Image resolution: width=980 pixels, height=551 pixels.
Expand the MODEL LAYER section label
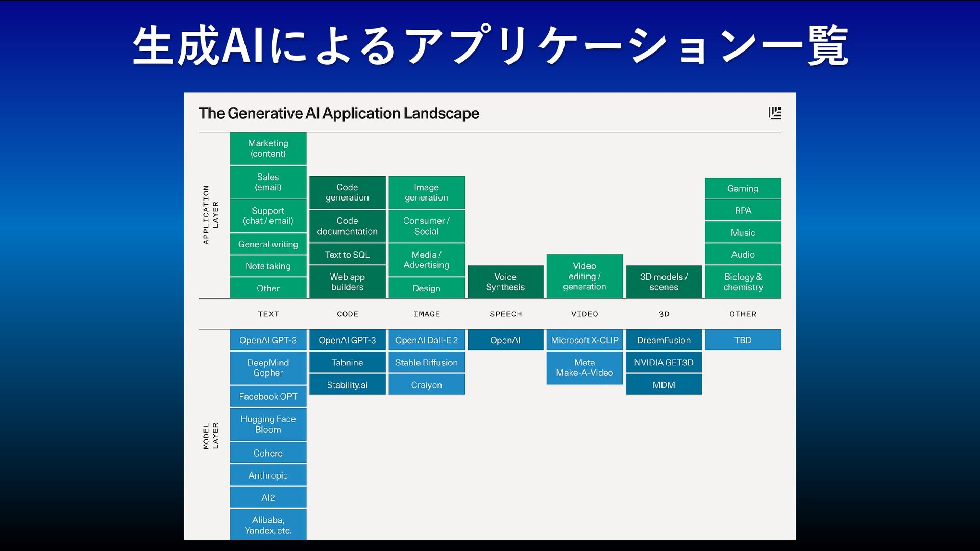point(210,437)
